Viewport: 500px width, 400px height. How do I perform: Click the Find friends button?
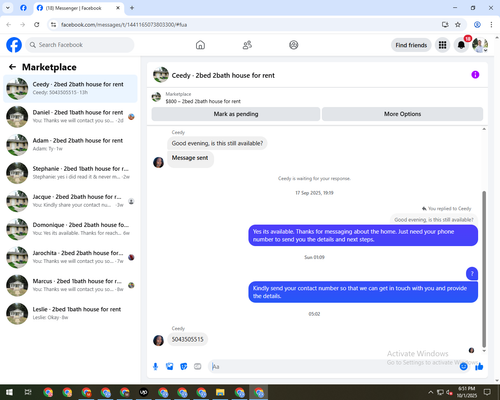(411, 45)
